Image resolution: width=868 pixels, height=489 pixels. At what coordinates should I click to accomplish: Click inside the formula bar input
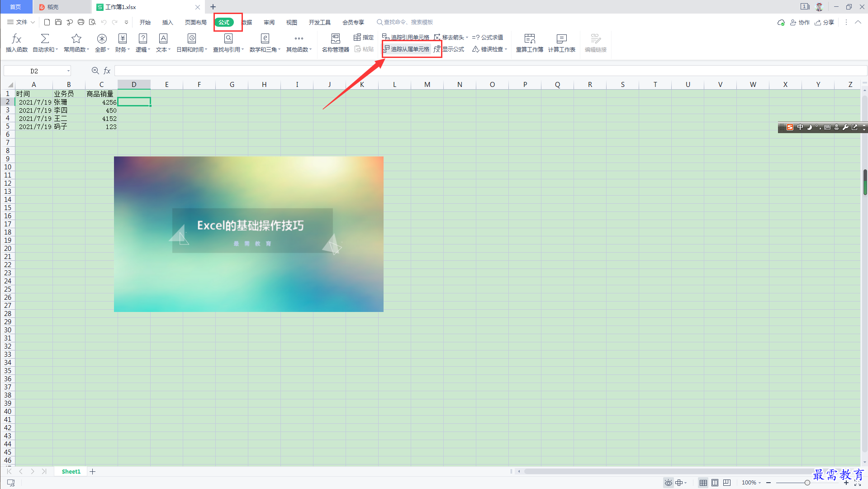pyautogui.click(x=490, y=71)
